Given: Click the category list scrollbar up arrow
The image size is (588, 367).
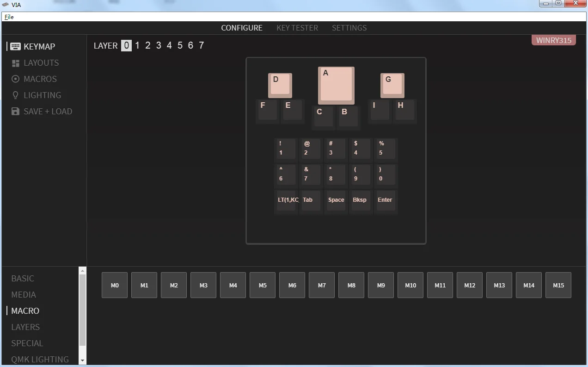Looking at the screenshot, I should click(x=83, y=270).
